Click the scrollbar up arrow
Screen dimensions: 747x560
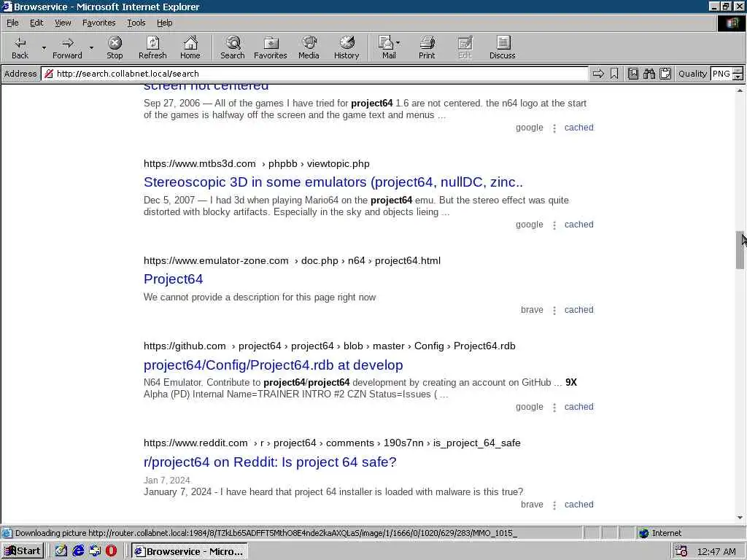pos(740,90)
